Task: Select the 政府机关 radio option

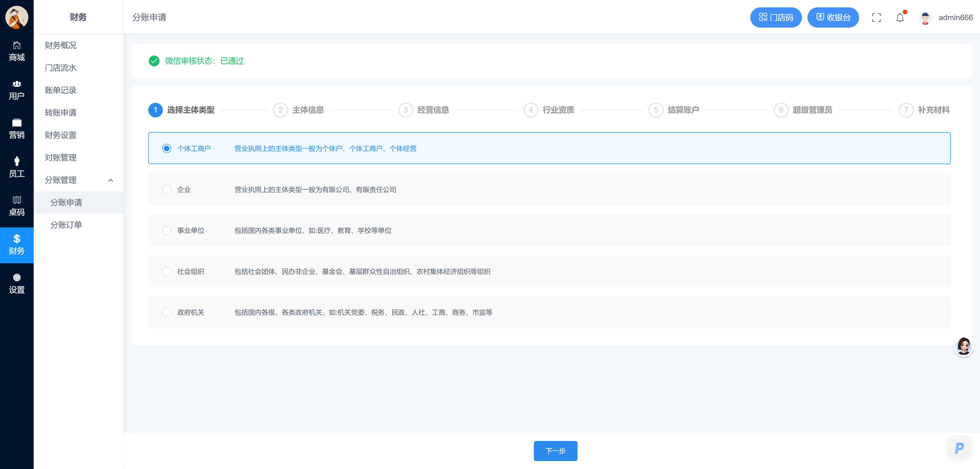Action: pos(167,312)
